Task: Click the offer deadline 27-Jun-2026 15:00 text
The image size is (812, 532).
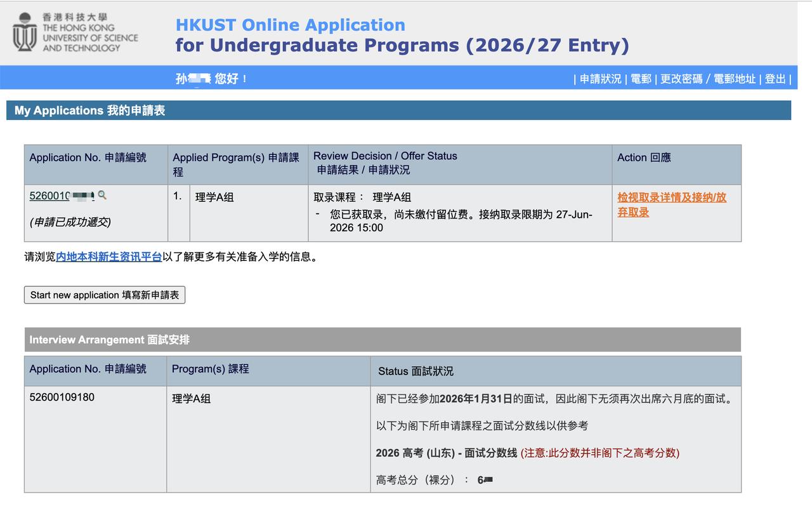Action: pyautogui.click(x=461, y=221)
